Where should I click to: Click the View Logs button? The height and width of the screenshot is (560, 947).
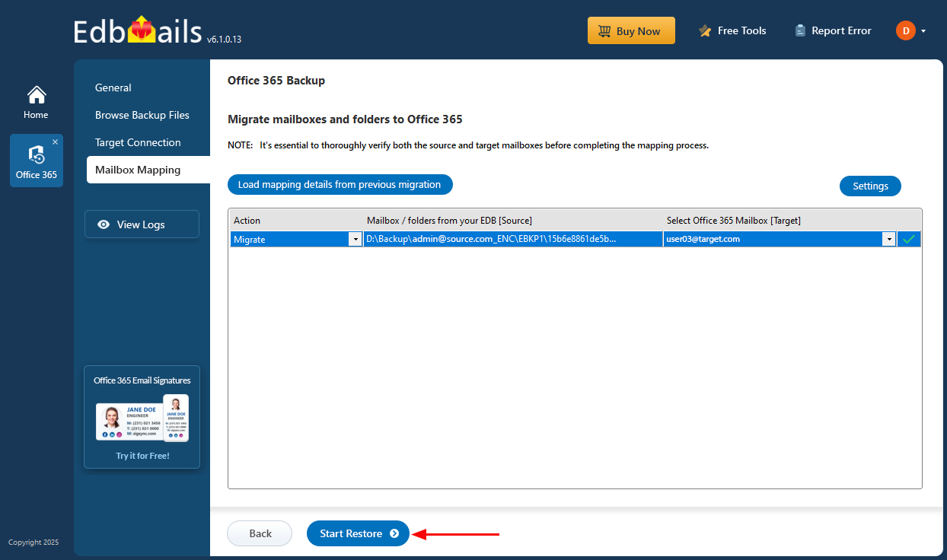(142, 224)
